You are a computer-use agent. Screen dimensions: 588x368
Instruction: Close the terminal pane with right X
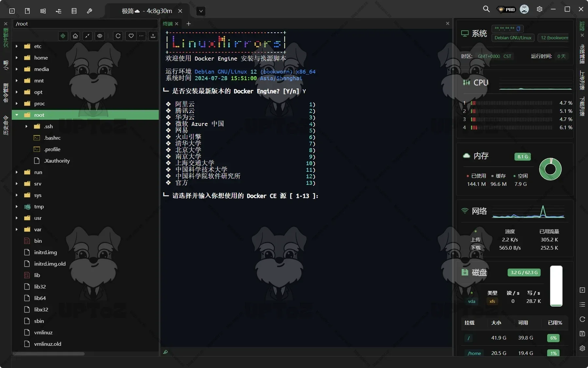pyautogui.click(x=448, y=24)
